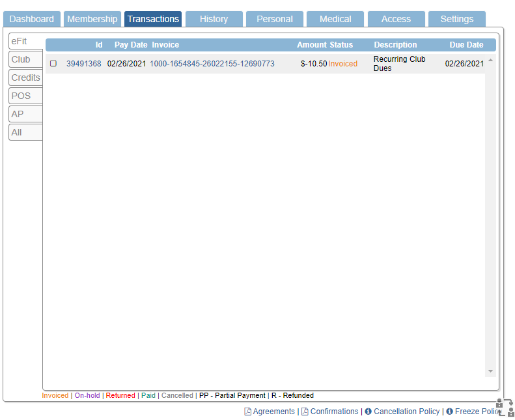Click the 02/26/2021 pay date cell

[x=126, y=64]
